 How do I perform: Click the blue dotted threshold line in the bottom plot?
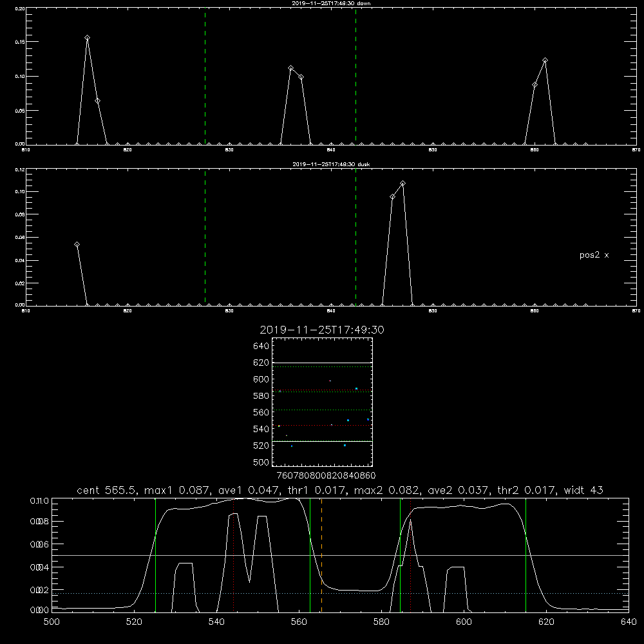coord(340,594)
